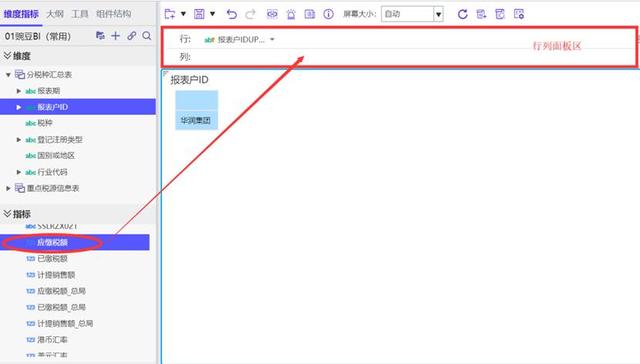Viewport: 640px width, 364px height.
Task: Expand the 行业代码 dimension arrow
Action: [18, 172]
